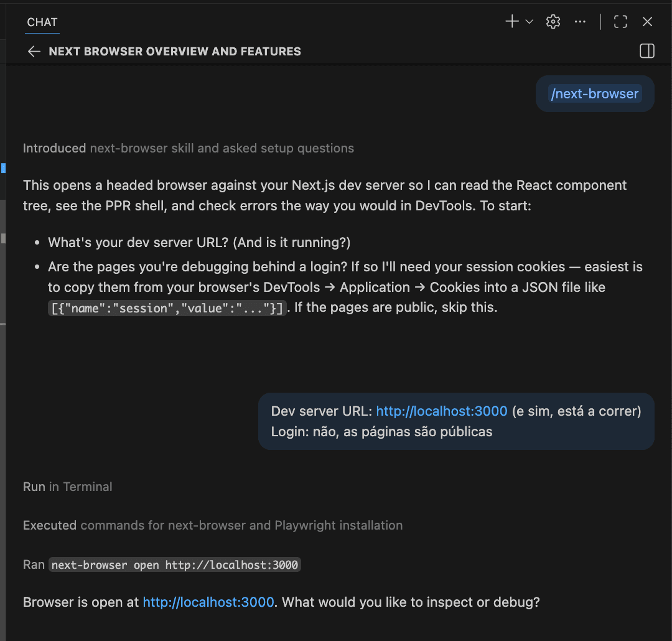
Task: Open the localhost link in 'Browser is open at'
Action: 208,602
